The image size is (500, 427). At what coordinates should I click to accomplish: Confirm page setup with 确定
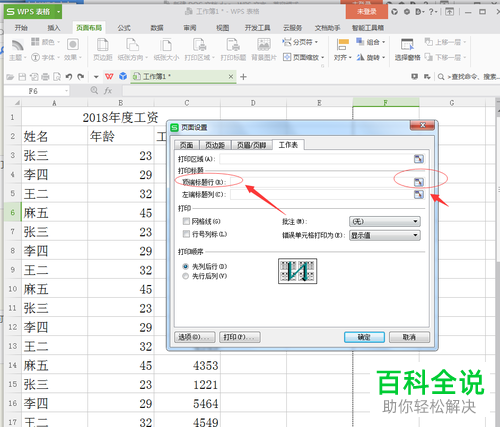click(x=364, y=337)
